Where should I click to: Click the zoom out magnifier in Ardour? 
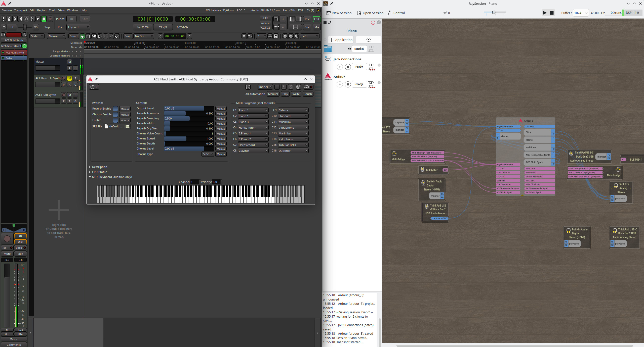tap(285, 36)
